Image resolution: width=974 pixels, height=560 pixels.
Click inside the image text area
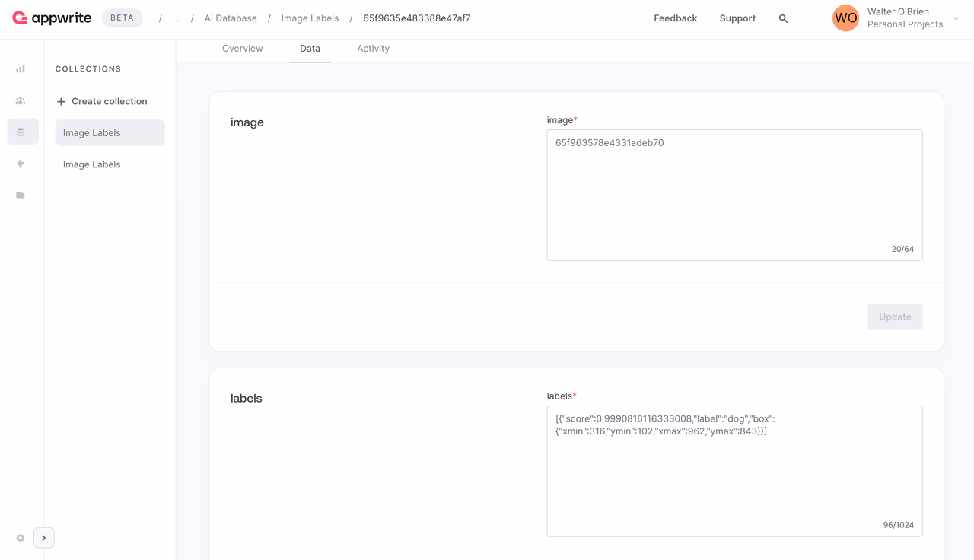(734, 195)
